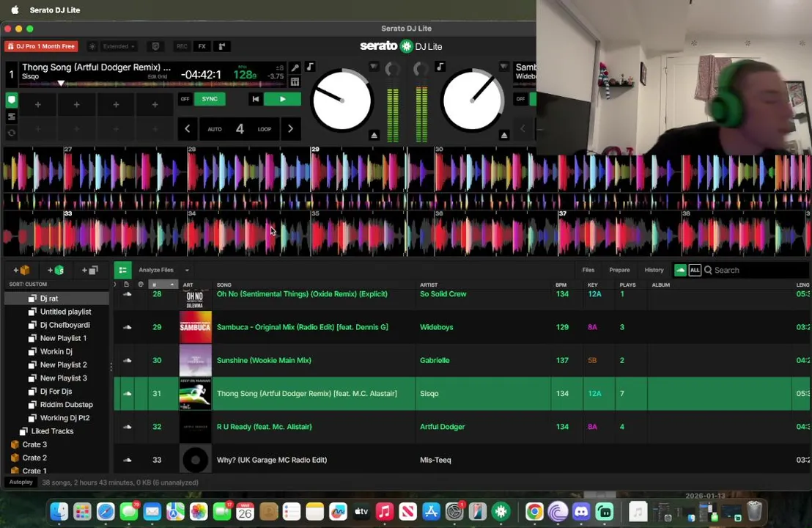Add a new playlist folder with the grey icon
812x528 pixels.
coord(89,270)
